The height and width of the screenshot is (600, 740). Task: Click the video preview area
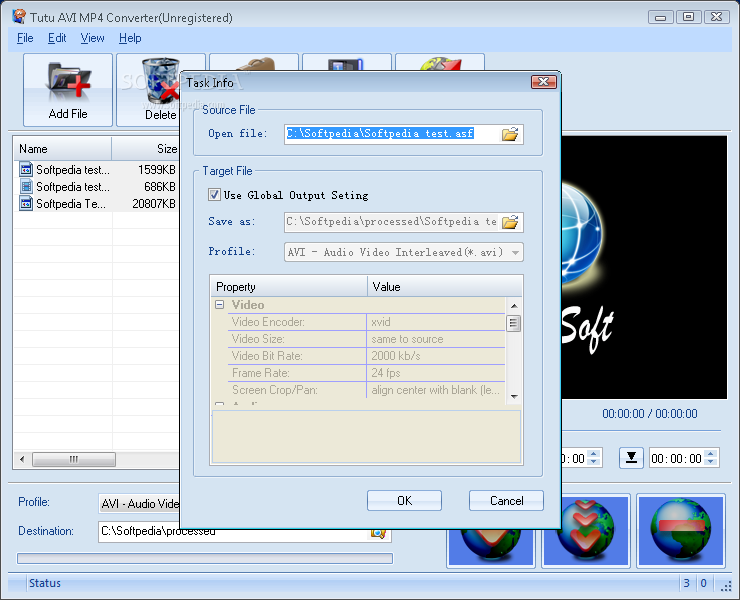pyautogui.click(x=644, y=268)
